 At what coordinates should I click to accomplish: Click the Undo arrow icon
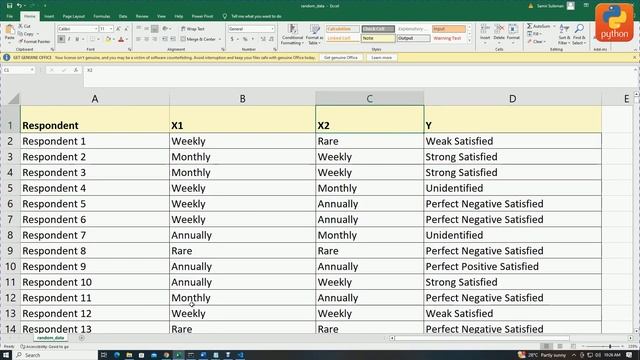tap(19, 6)
